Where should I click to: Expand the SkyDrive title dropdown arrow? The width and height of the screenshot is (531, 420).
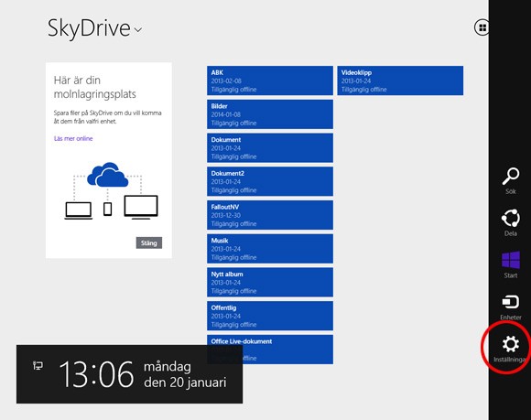[138, 29]
